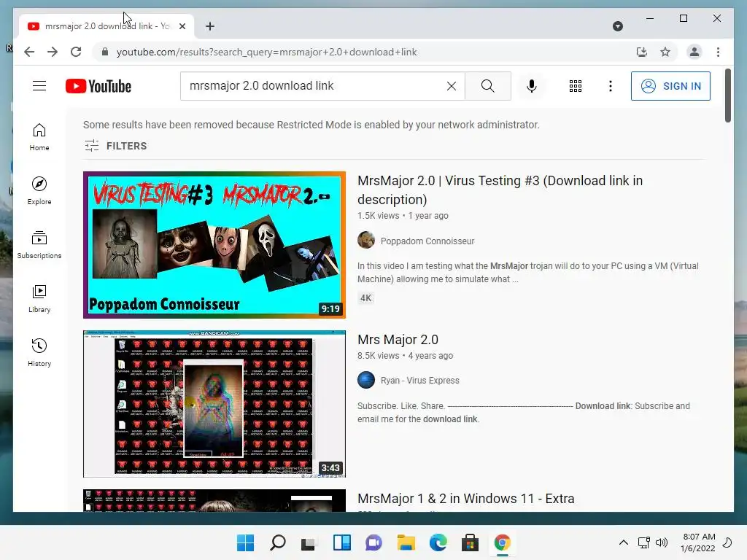Open the YouTube hamburger guide menu
Viewport: 747px width, 560px height.
click(39, 86)
